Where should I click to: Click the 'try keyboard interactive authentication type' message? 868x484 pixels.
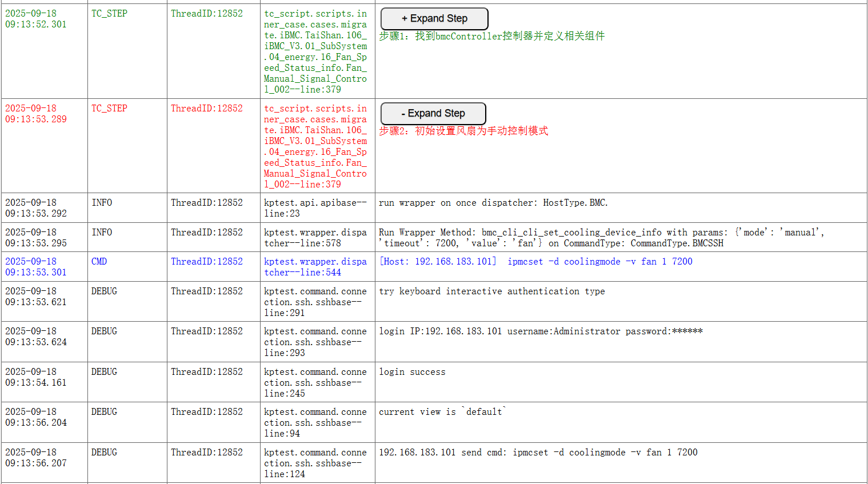coord(491,291)
